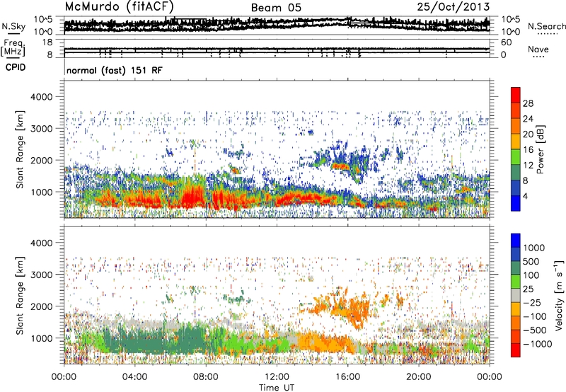
Task: Click the 'normal (fast) 151 RF' text
Action: tap(115, 70)
